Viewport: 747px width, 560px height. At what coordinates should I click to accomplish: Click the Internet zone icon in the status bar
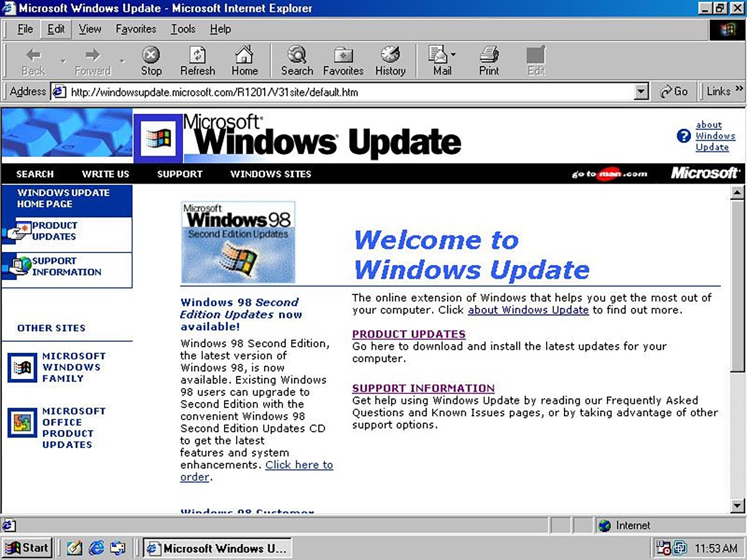(604, 525)
